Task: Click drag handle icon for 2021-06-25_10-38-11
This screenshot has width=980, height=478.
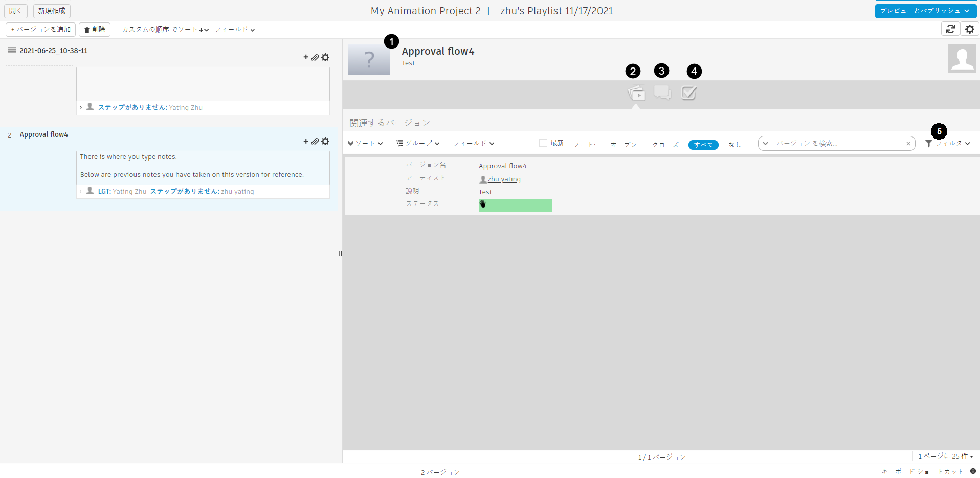Action: [x=12, y=50]
